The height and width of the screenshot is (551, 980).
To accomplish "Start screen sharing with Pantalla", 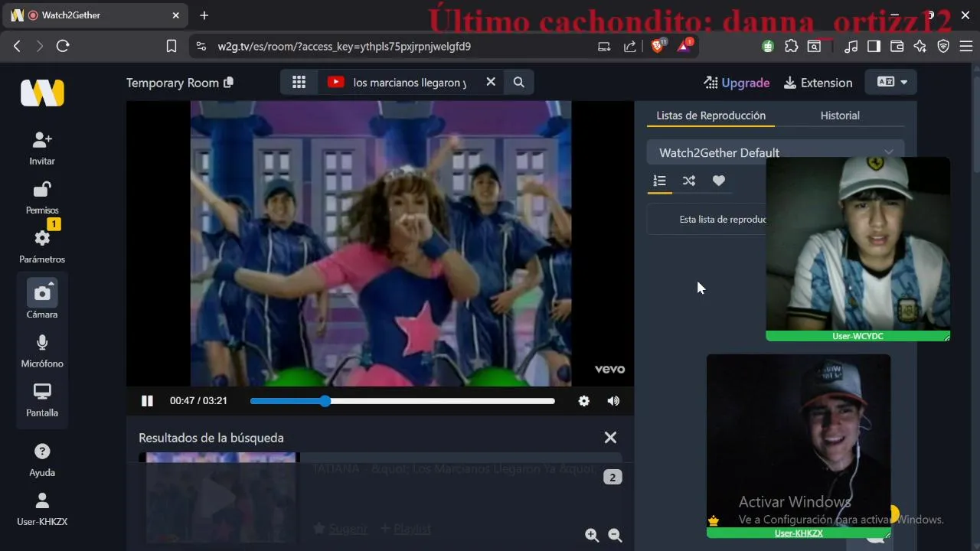I will 42,391.
